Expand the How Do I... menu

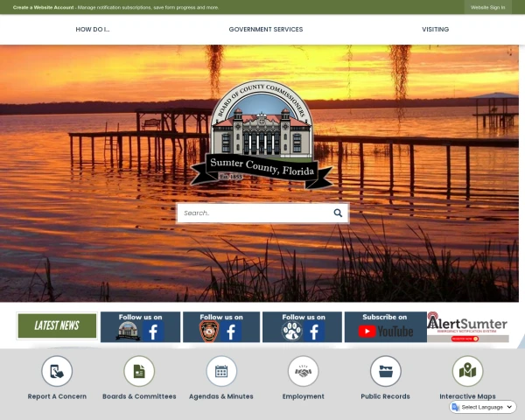click(93, 29)
